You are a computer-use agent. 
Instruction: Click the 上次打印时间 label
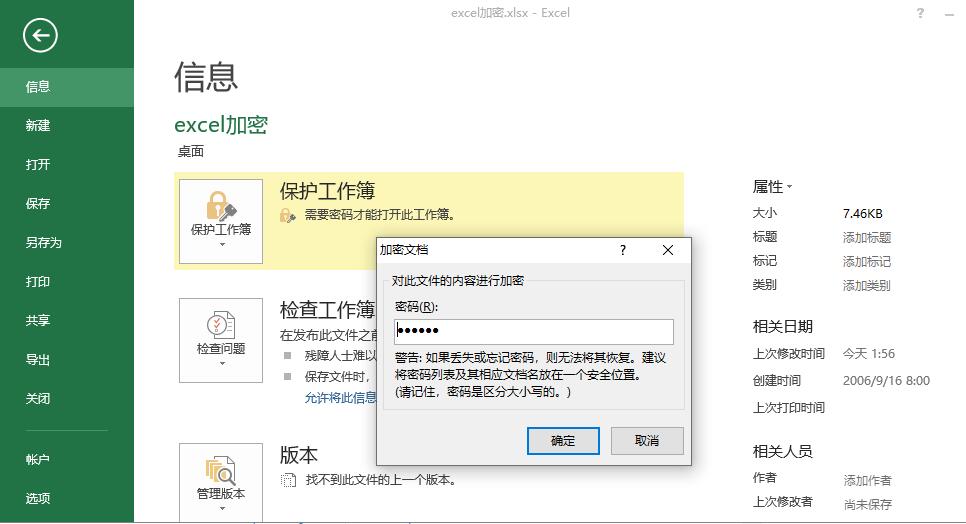point(789,408)
